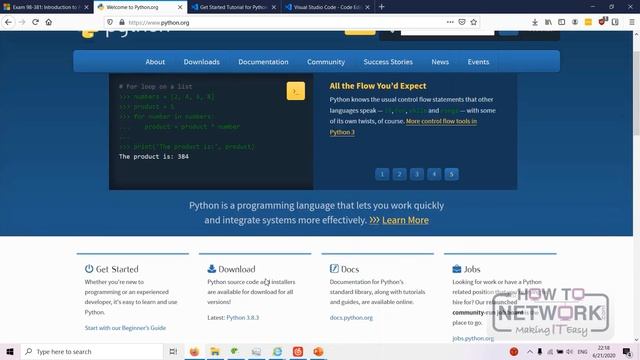Viewport: 640px width, 360px height.
Task: Go back using the browser back arrow
Action: pyautogui.click(x=9, y=22)
